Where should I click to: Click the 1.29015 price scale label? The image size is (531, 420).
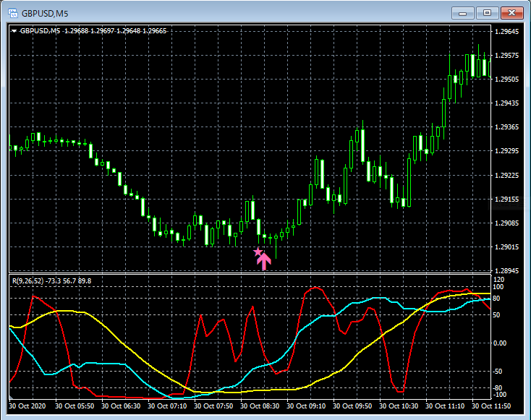pos(506,247)
